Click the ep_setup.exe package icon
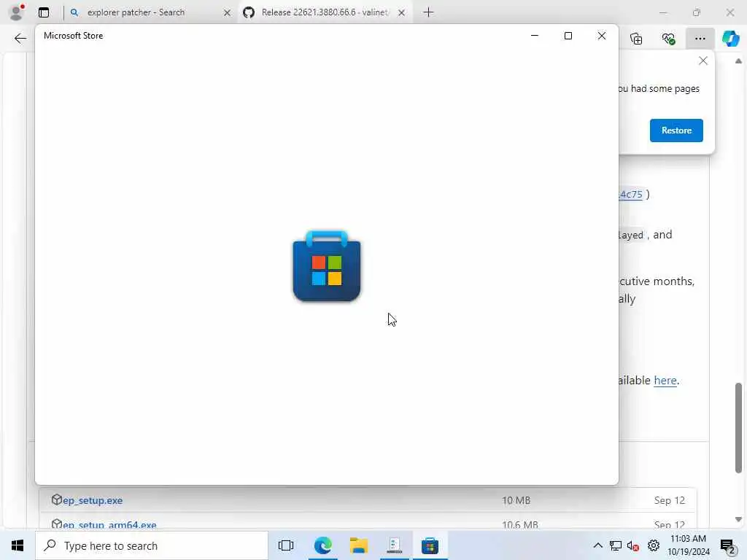 click(x=57, y=499)
